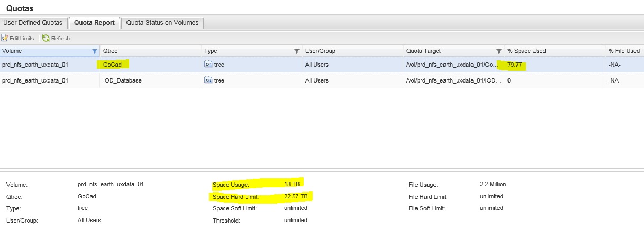Click the quota target path in the IOD_Database row
The width and height of the screenshot is (644, 238).
tap(451, 80)
